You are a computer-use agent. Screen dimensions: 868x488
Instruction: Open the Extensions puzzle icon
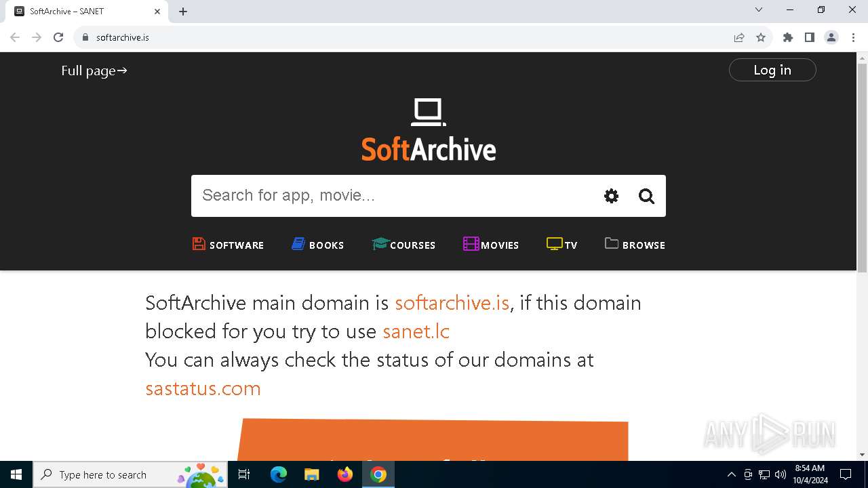tap(788, 37)
